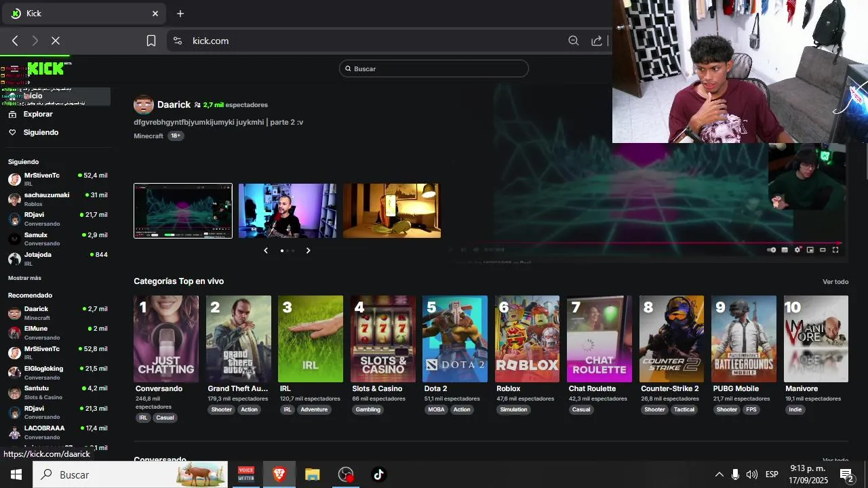Select the Kick tab in the browser

click(83, 14)
